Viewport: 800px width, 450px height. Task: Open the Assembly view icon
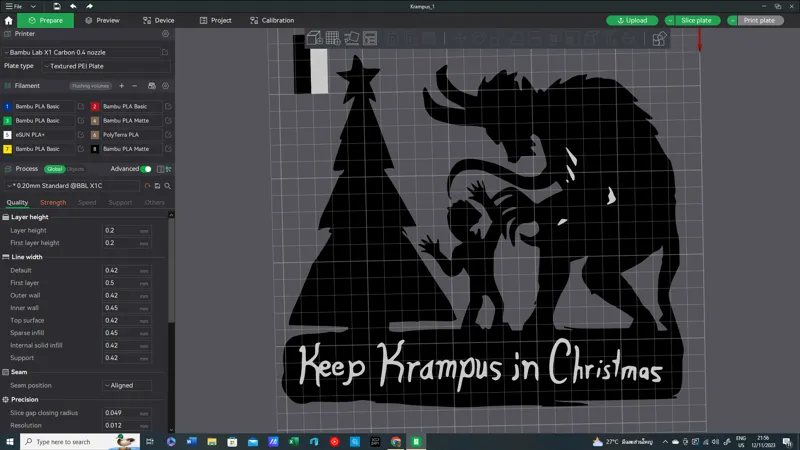pyautogui.click(x=659, y=39)
